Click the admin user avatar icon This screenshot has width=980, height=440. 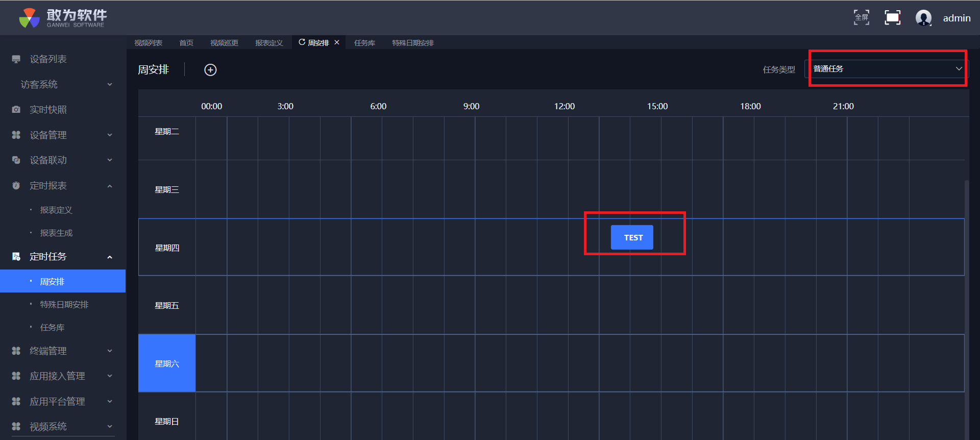(923, 18)
